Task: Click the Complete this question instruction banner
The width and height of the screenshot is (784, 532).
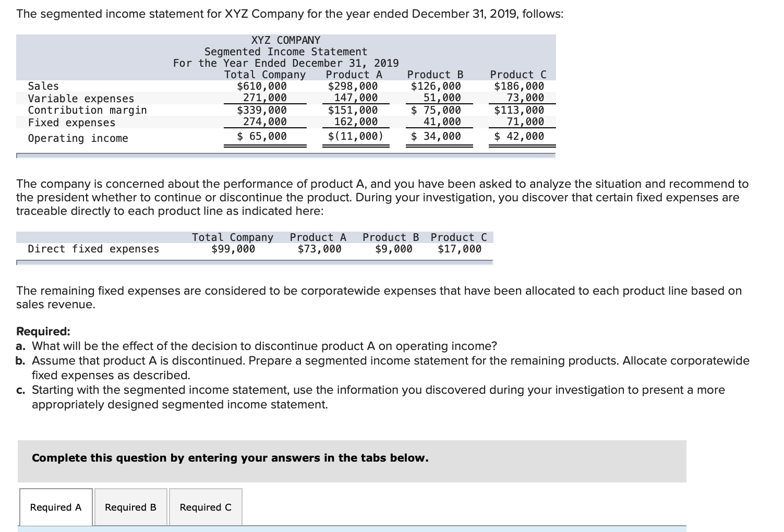Action: 230,457
